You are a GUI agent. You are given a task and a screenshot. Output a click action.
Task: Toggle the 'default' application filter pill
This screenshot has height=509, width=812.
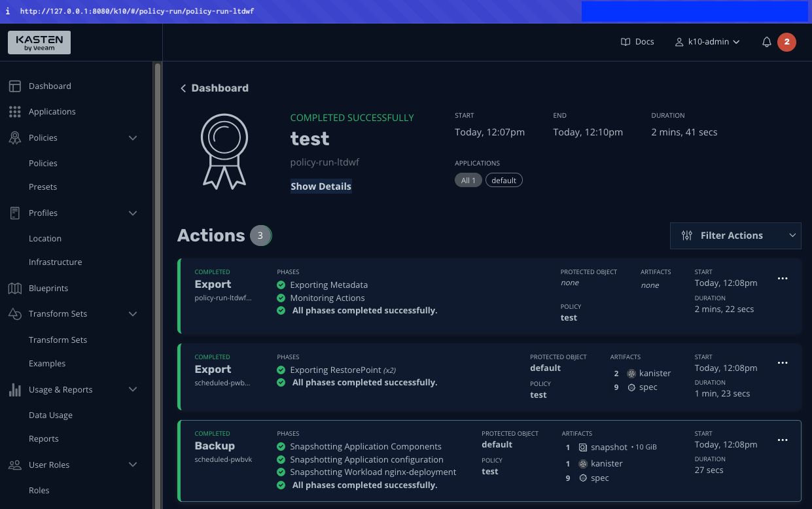[504, 181]
